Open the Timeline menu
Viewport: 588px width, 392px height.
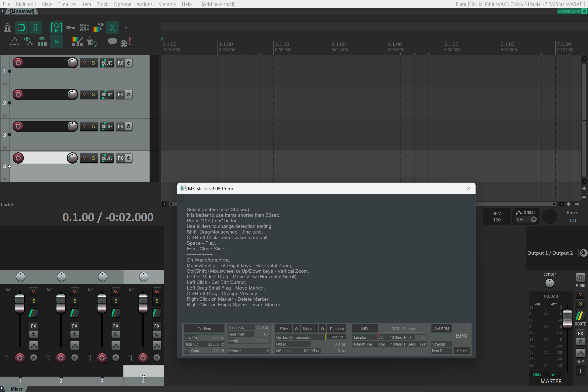(66, 4)
